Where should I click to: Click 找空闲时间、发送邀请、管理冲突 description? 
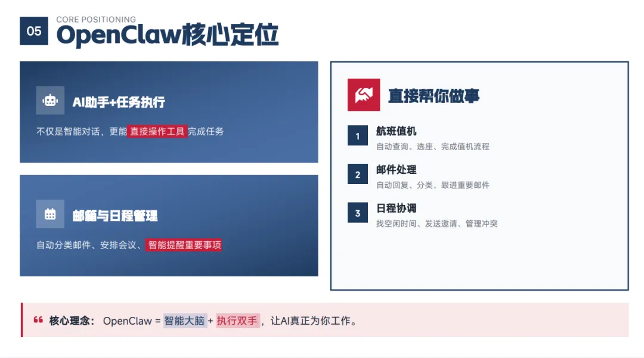pyautogui.click(x=437, y=223)
